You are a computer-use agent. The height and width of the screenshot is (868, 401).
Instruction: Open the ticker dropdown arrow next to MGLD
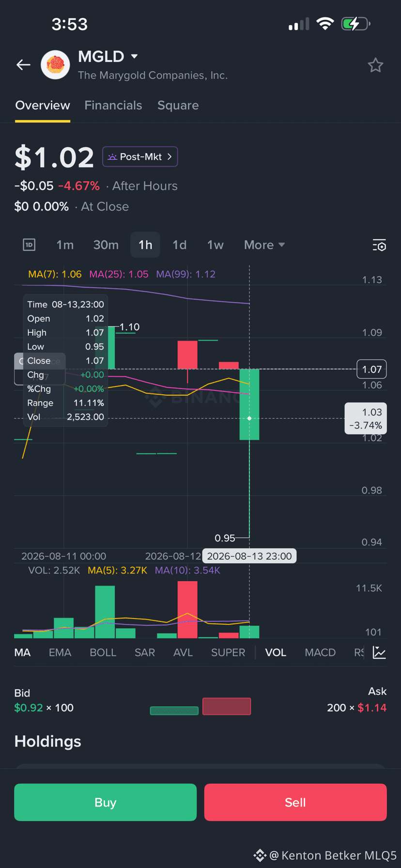134,57
